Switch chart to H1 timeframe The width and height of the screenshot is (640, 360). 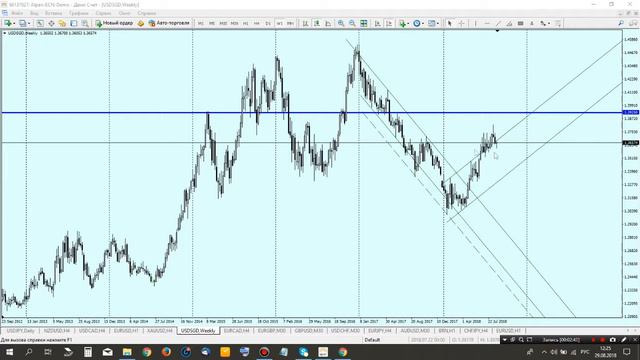click(x=245, y=23)
